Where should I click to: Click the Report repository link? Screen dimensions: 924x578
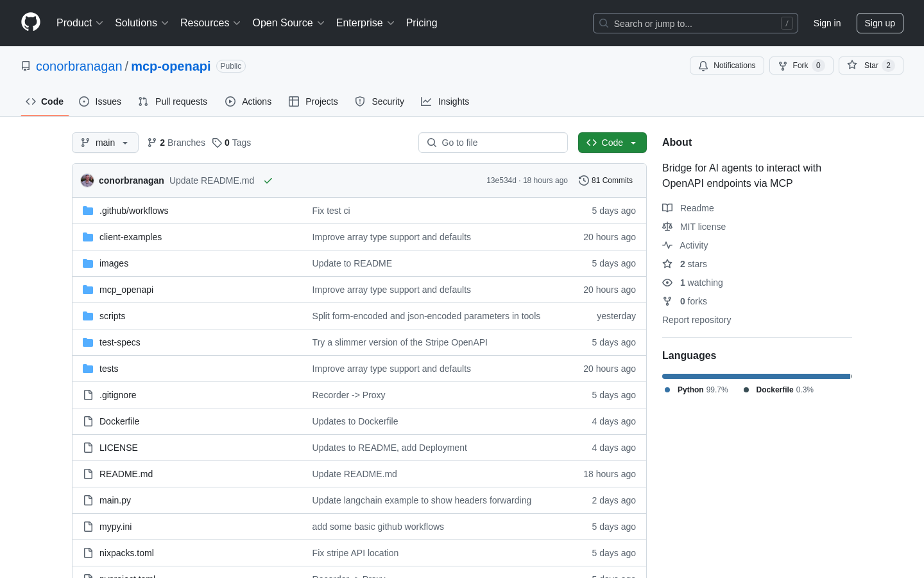[x=696, y=320]
